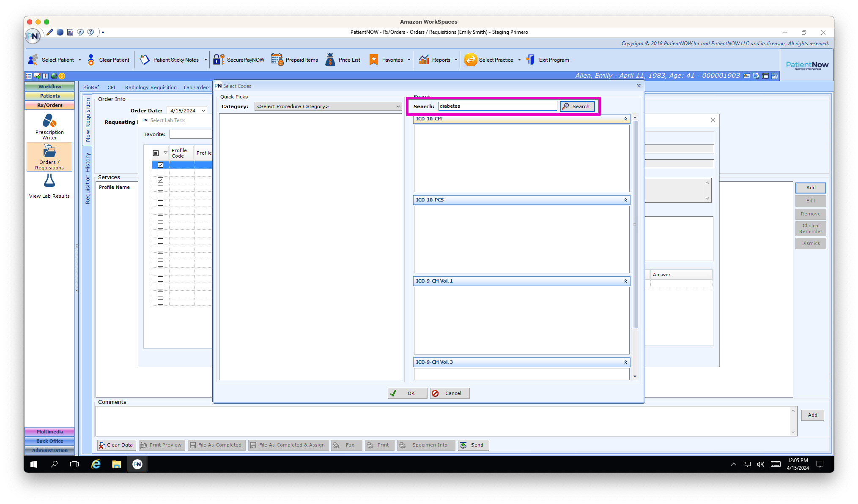Uncheck the first checked lab test row
The width and height of the screenshot is (858, 504).
(160, 165)
